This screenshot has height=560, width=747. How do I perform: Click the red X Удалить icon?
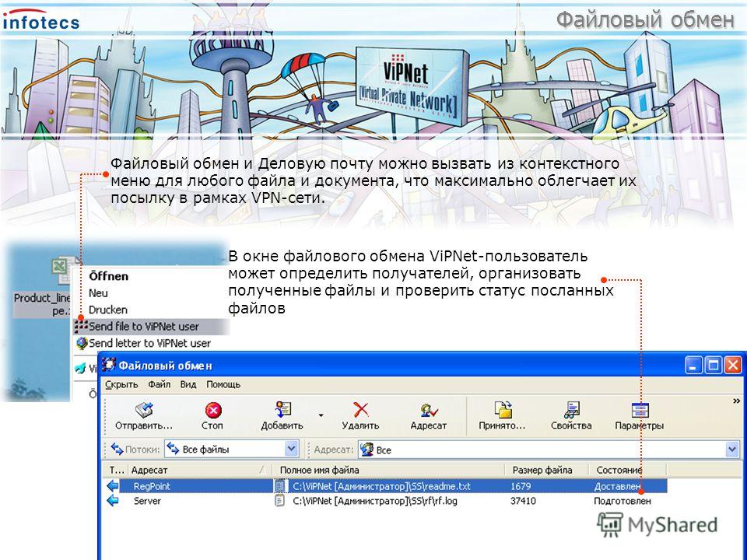click(361, 410)
